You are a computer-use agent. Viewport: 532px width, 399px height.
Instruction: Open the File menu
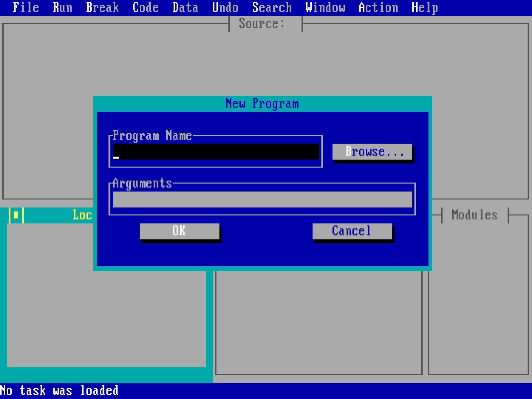[x=27, y=7]
